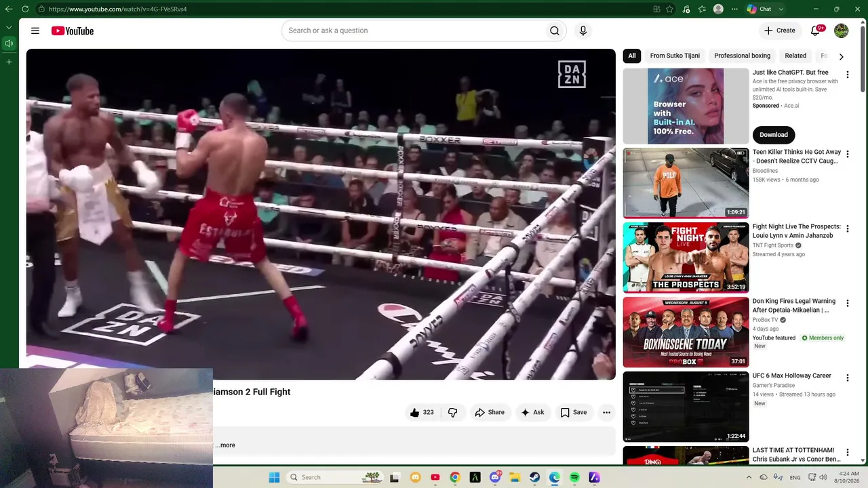Save the video to a playlist
The height and width of the screenshot is (488, 868).
pos(574,412)
